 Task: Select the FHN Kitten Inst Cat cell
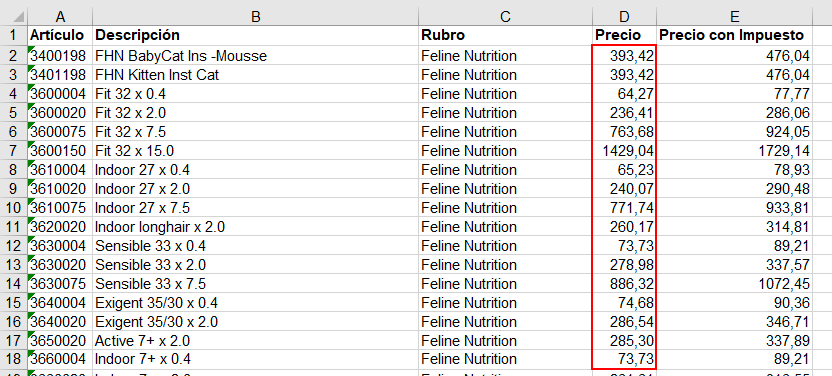click(x=255, y=75)
